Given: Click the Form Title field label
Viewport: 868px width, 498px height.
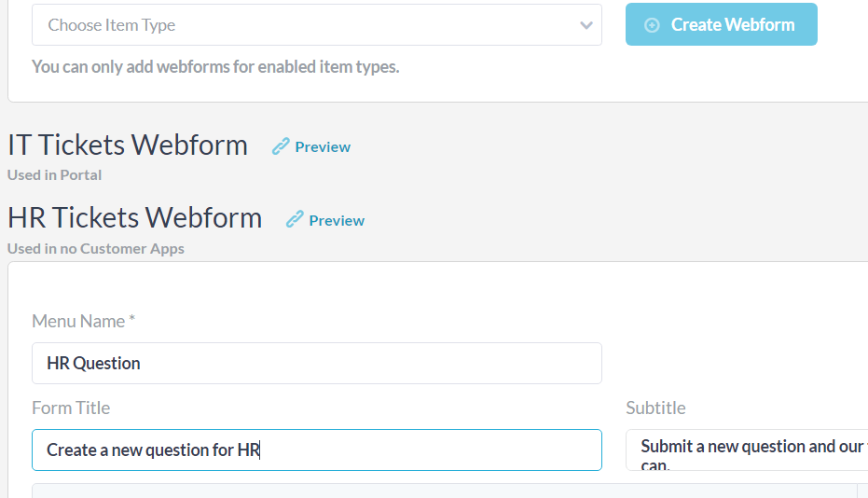Looking at the screenshot, I should (x=71, y=408).
